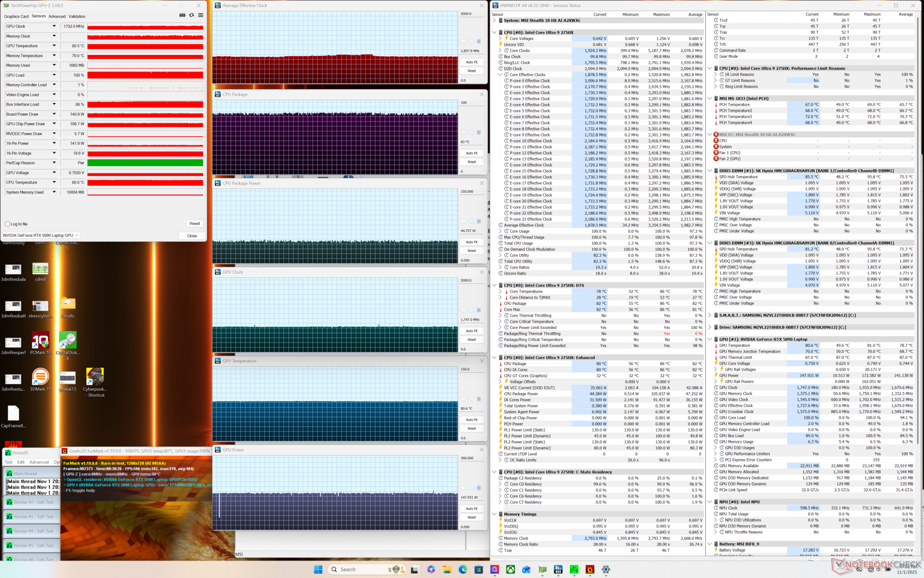Open the Advanced tab in GPU-Z
The height and width of the screenshot is (578, 924).
57,16
